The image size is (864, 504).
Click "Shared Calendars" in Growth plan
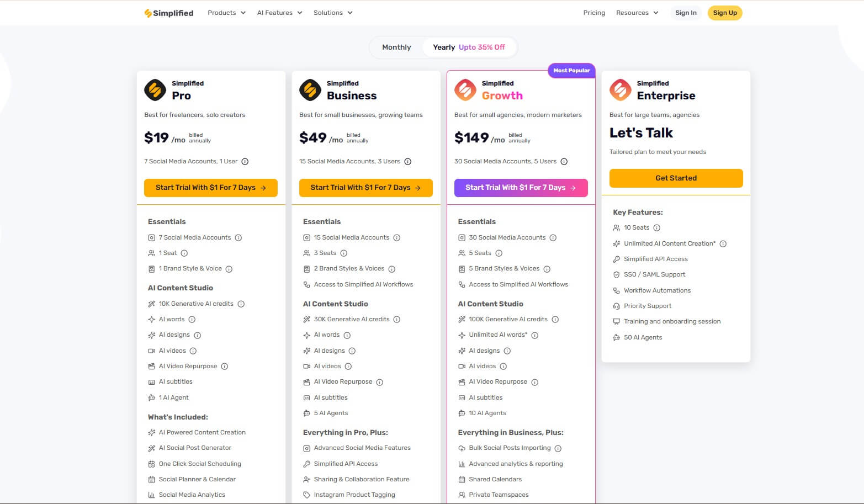tap(495, 479)
